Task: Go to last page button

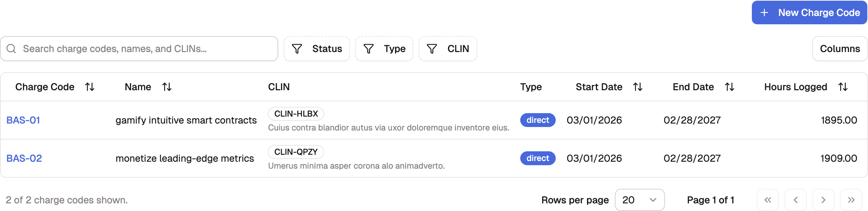Action: (851, 200)
